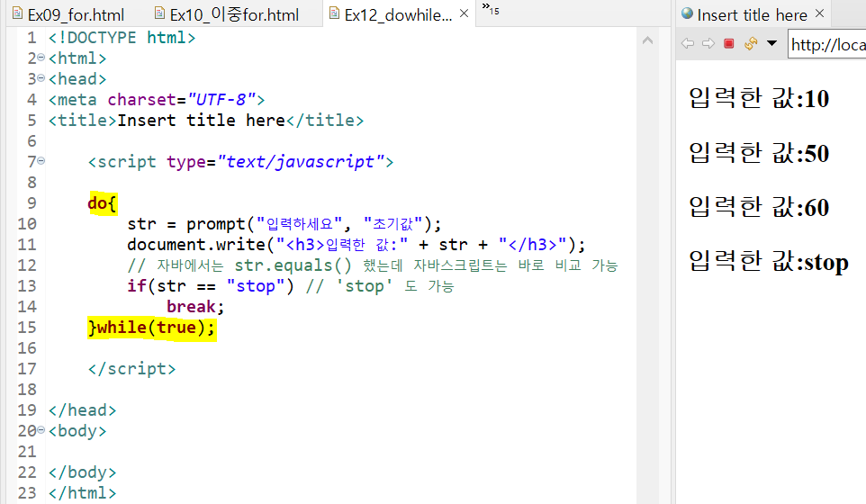Screen dimensions: 866x504
Task: Click the 'if(str == "stop")' condition on line 13
Action: tap(211, 286)
